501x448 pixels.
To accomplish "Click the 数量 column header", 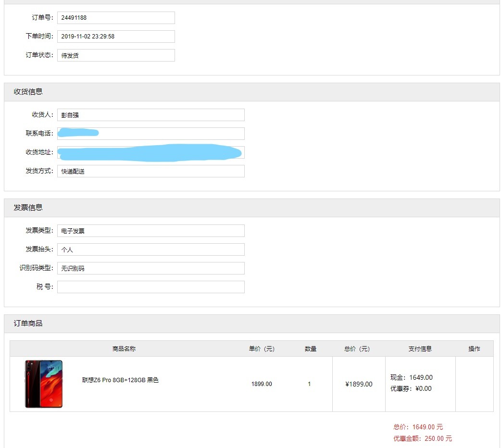I will click(311, 348).
